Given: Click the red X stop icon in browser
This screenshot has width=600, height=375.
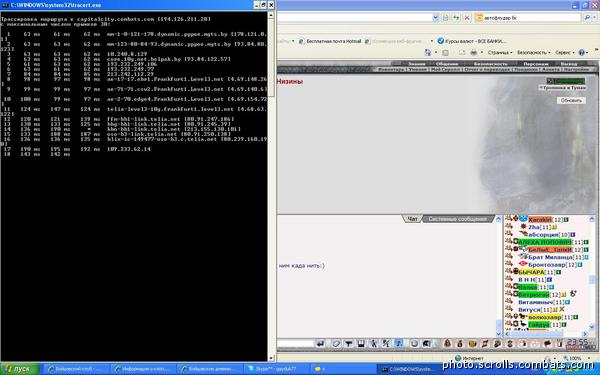Looking at the screenshot, I should [467, 18].
